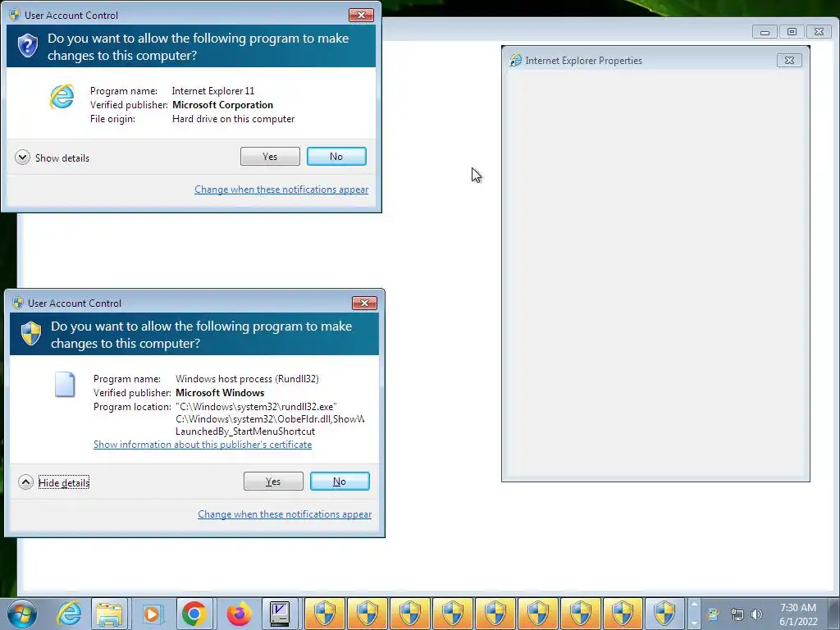840x630 pixels.
Task: Click No in the Internet Explorer 11 UAC prompt
Action: point(336,157)
